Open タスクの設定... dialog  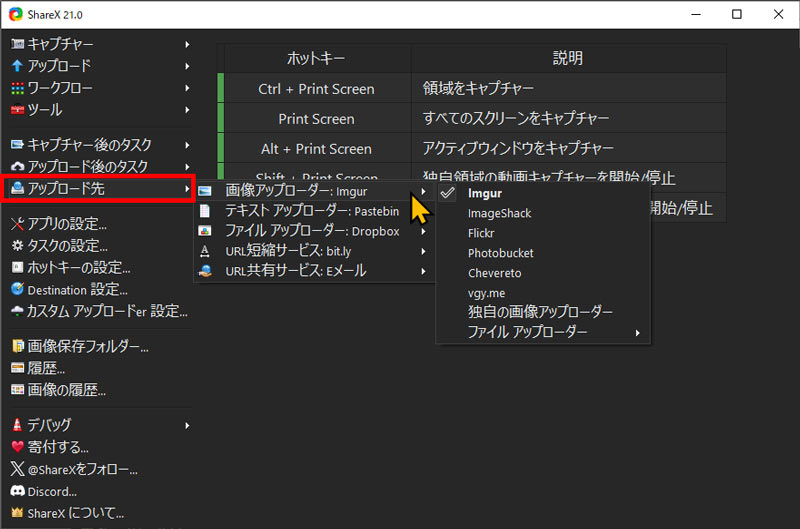click(x=67, y=245)
